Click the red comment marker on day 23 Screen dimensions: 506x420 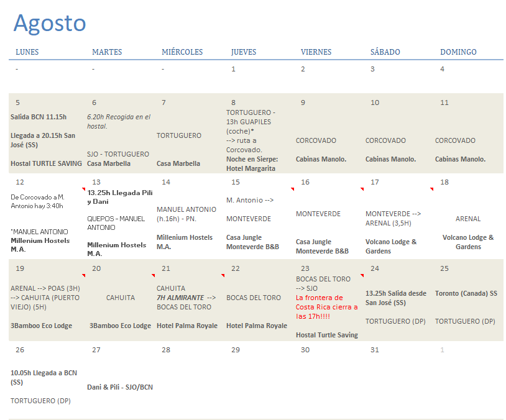[x=362, y=275]
